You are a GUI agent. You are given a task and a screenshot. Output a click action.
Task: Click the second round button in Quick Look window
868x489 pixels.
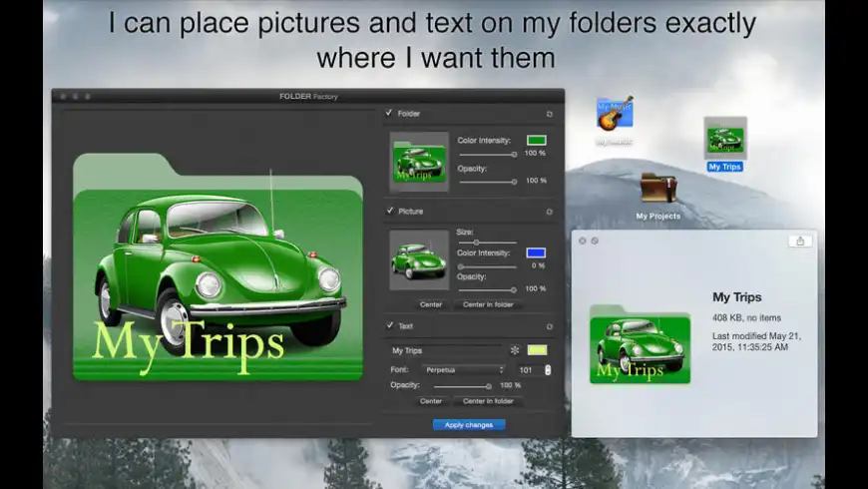point(595,241)
